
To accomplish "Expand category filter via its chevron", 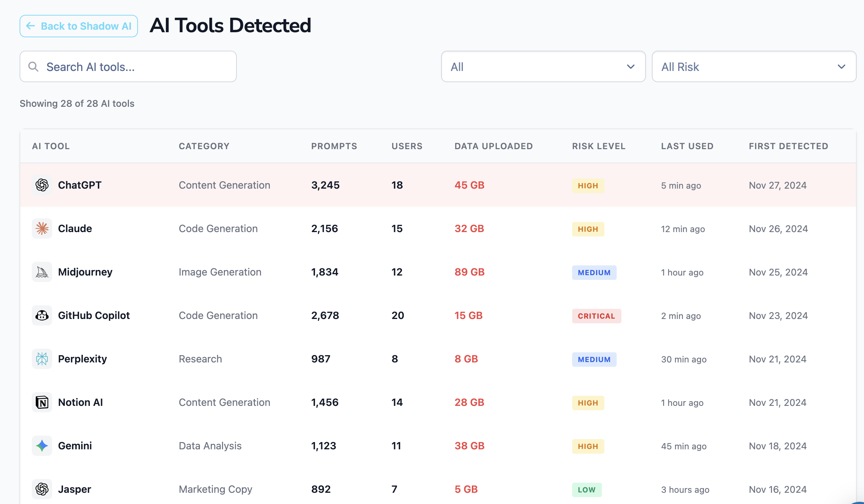I will pyautogui.click(x=631, y=67).
